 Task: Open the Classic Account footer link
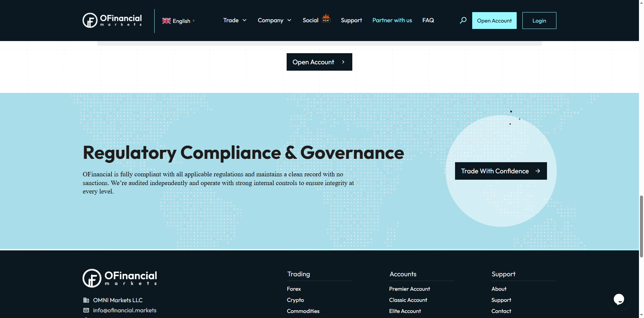(x=408, y=300)
